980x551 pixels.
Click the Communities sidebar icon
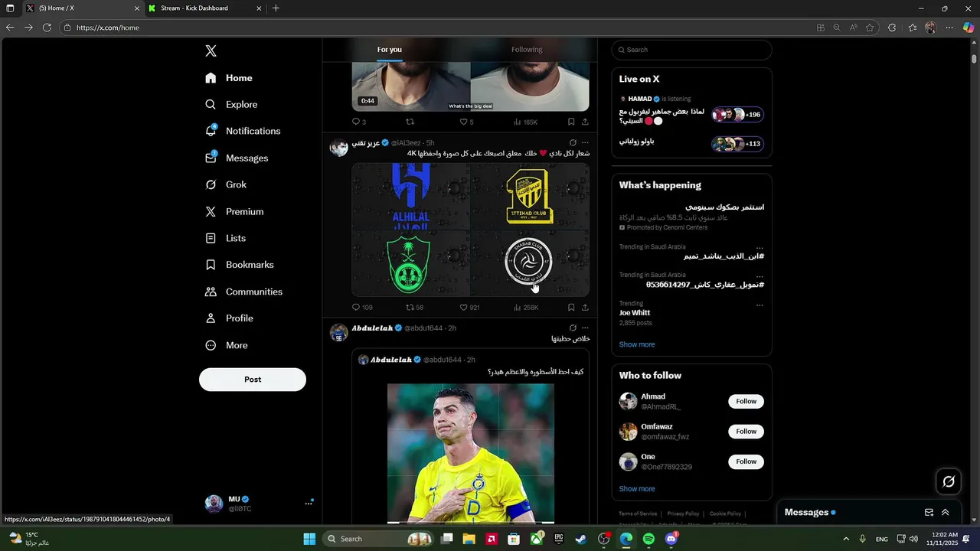click(211, 292)
